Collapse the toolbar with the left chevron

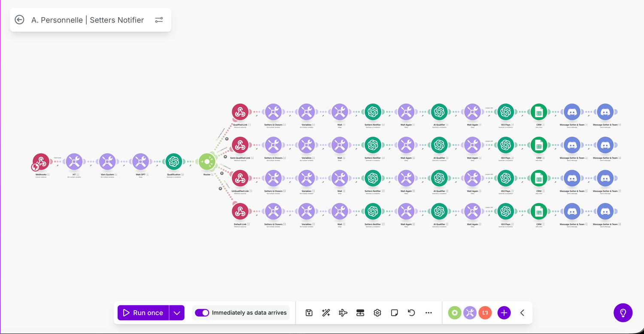pyautogui.click(x=522, y=313)
